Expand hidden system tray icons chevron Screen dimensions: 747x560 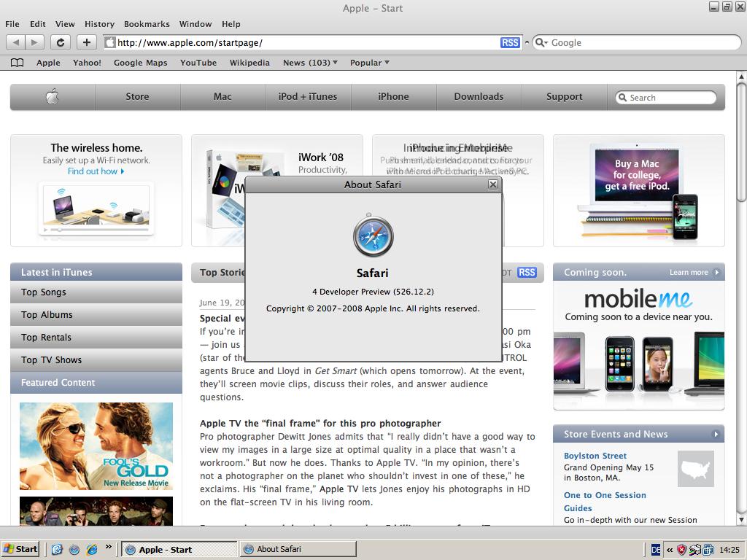click(x=670, y=550)
